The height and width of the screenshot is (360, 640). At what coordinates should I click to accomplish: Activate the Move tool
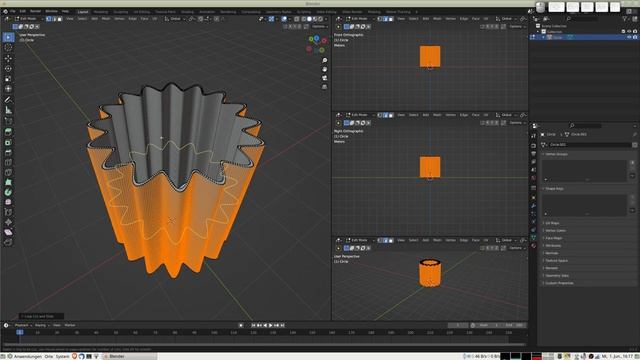pos(8,58)
